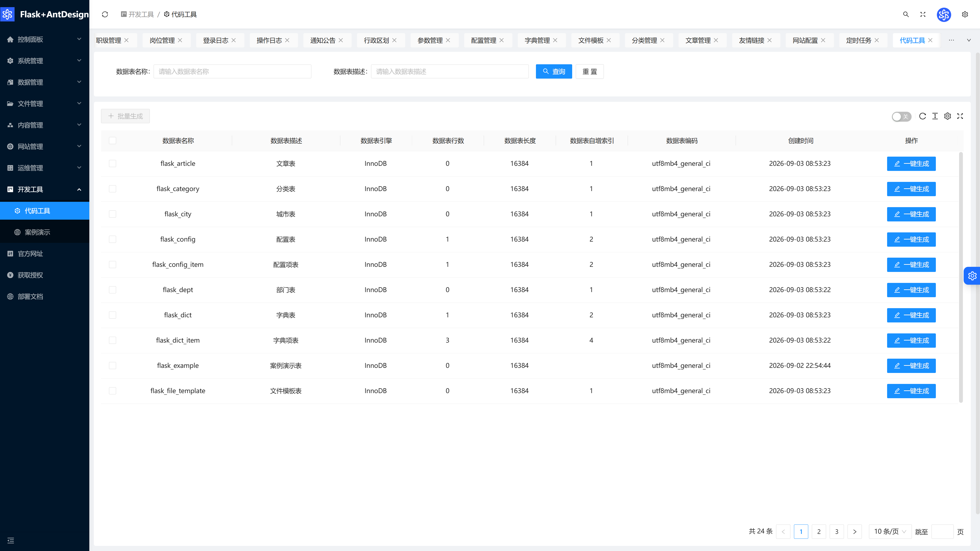
Task: Open the tab list dropdown chevron
Action: pyautogui.click(x=969, y=40)
